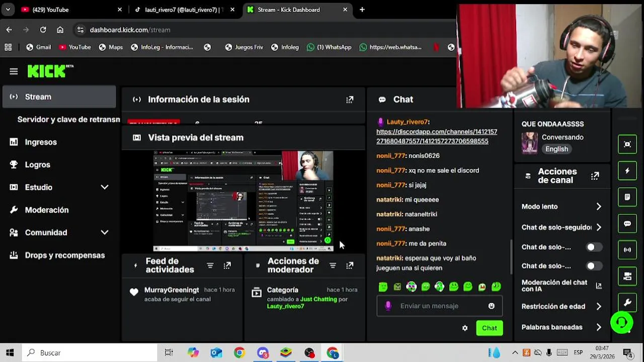Click the chat bubble icon in right toolbar
Screen dimensions: 644x362
pos(627,224)
